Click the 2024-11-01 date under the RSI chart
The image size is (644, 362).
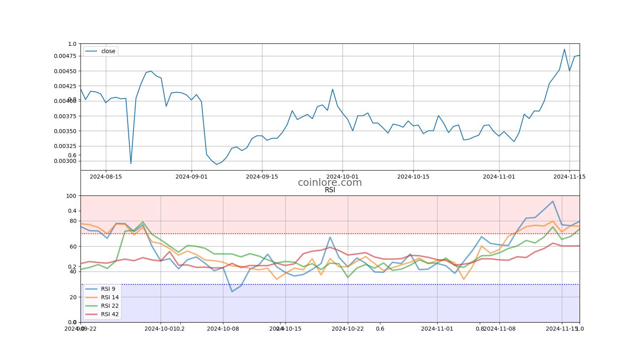437,329
